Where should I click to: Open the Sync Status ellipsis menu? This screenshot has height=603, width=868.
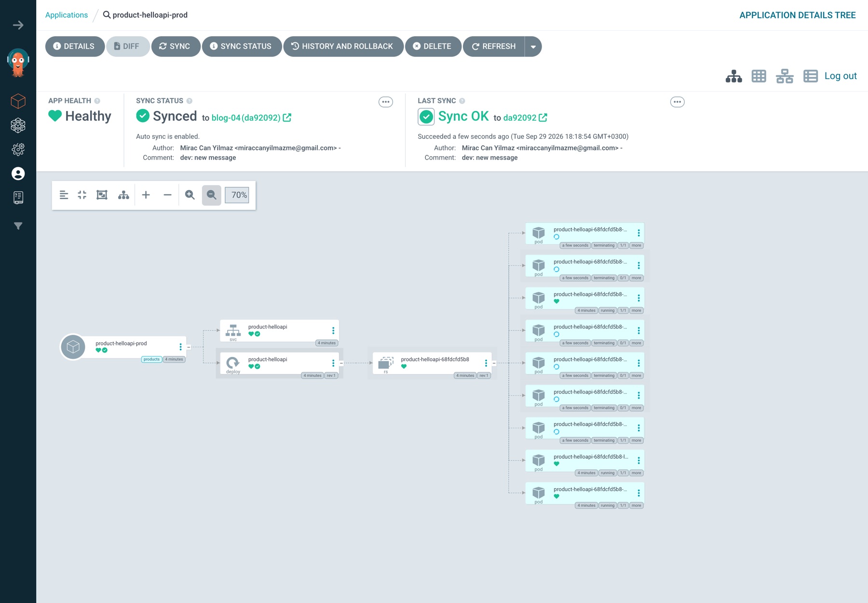pos(386,102)
